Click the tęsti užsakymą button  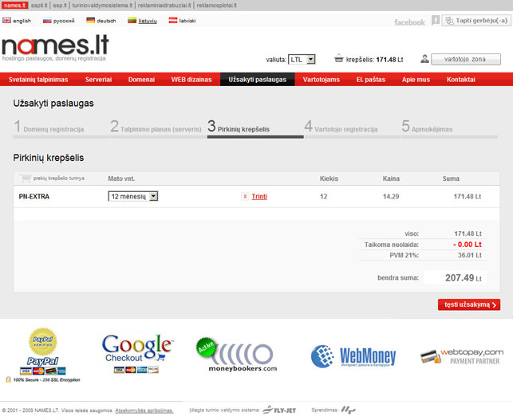(x=469, y=304)
